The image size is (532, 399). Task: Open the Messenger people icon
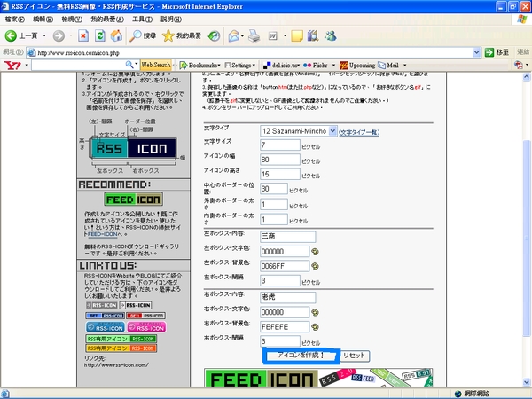pos(331,35)
